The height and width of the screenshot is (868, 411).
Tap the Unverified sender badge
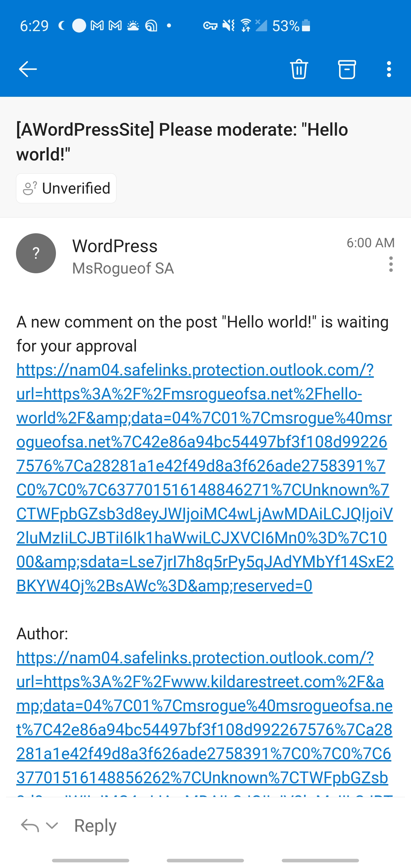pos(67,188)
